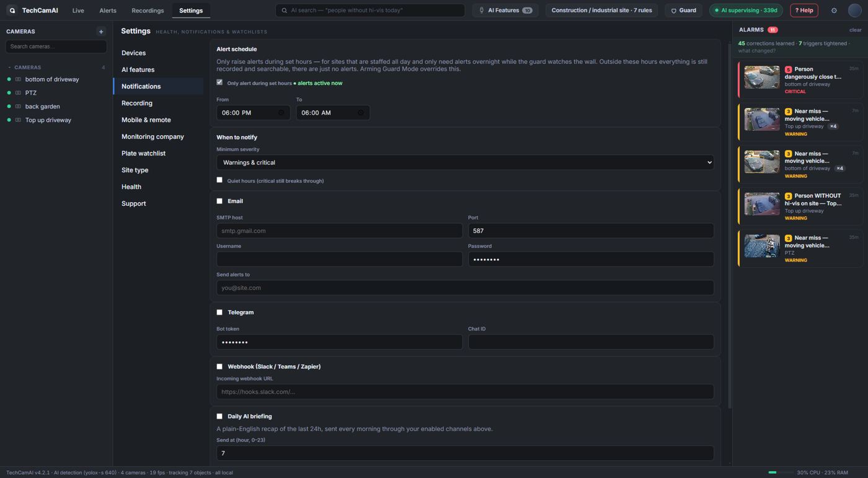This screenshot has width=868, height=478.
Task: Enable the Telegram checkbox
Action: tap(219, 312)
